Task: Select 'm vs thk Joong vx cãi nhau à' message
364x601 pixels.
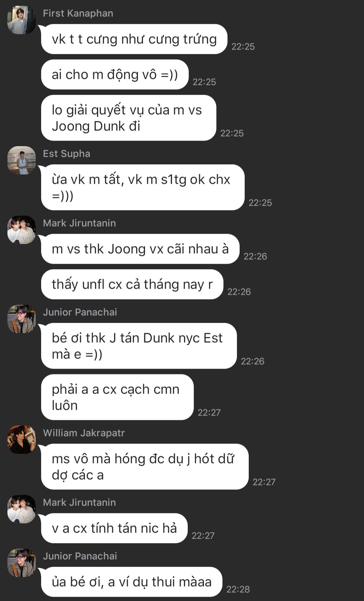Action: 140,249
